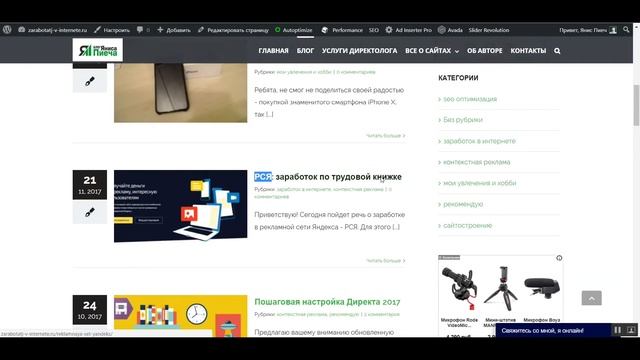Click Читать больше under the iPhone post
The image size is (640, 360).
click(385, 136)
